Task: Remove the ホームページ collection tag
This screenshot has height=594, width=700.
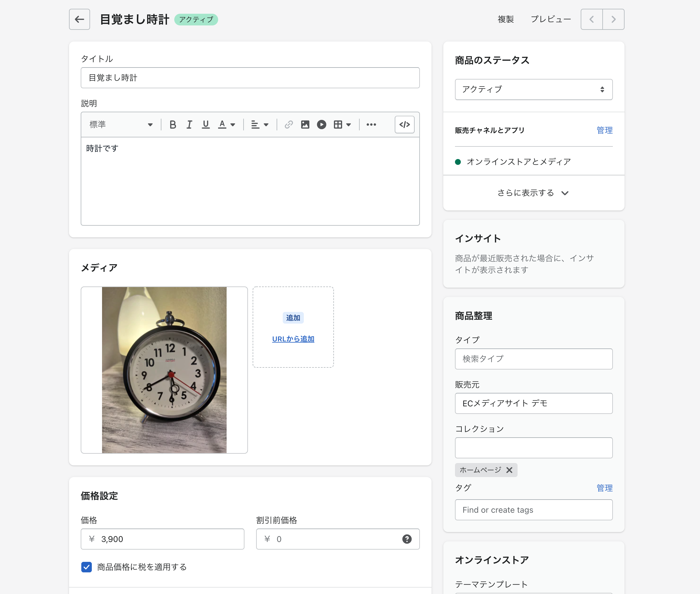Action: pyautogui.click(x=509, y=470)
